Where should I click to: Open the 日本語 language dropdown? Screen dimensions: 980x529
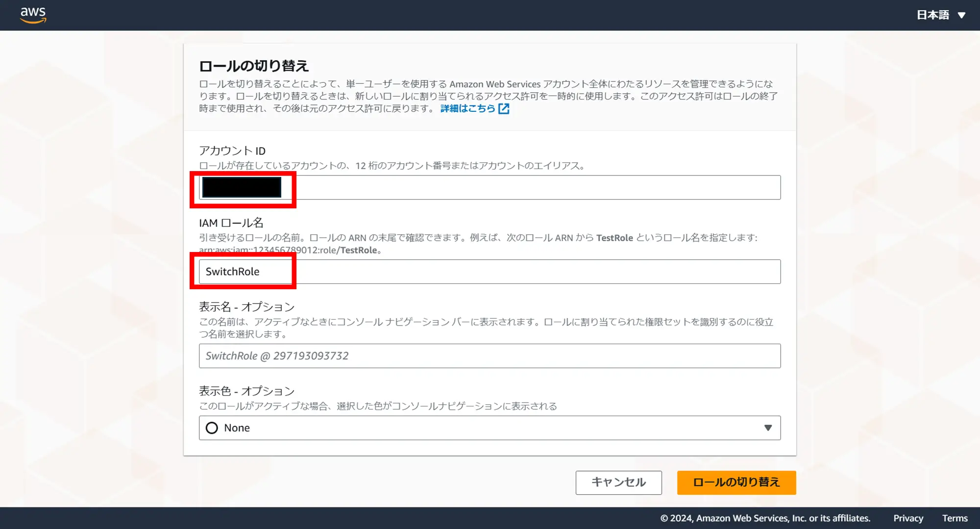pos(941,15)
